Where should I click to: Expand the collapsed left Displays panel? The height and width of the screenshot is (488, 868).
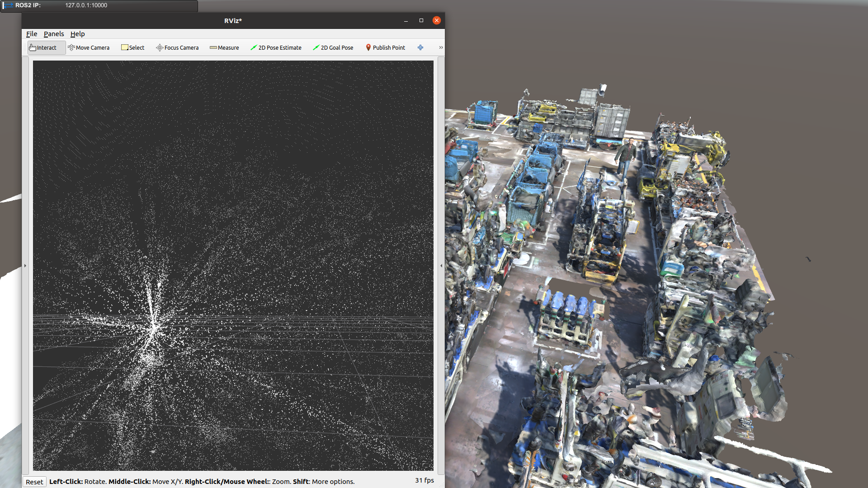tap(25, 266)
